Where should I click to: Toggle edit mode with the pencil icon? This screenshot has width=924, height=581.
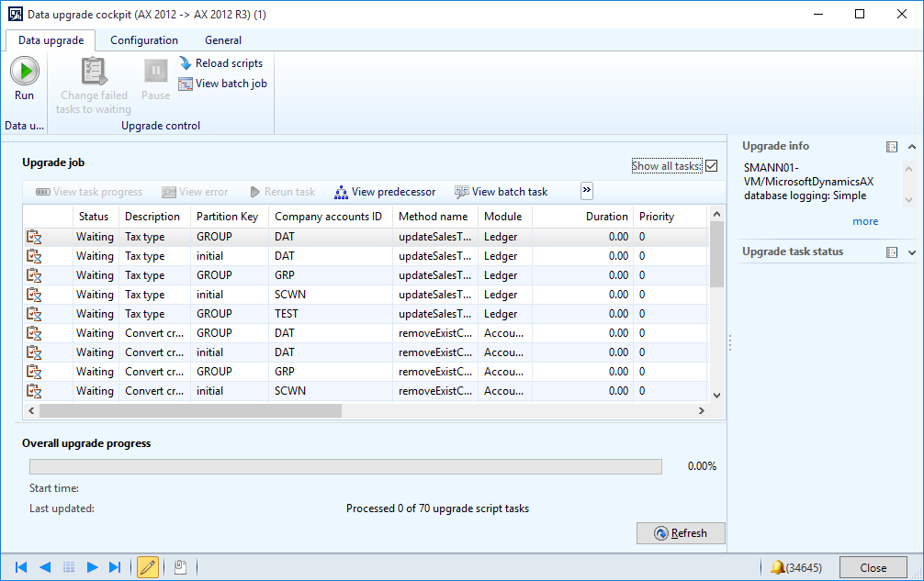tap(148, 567)
